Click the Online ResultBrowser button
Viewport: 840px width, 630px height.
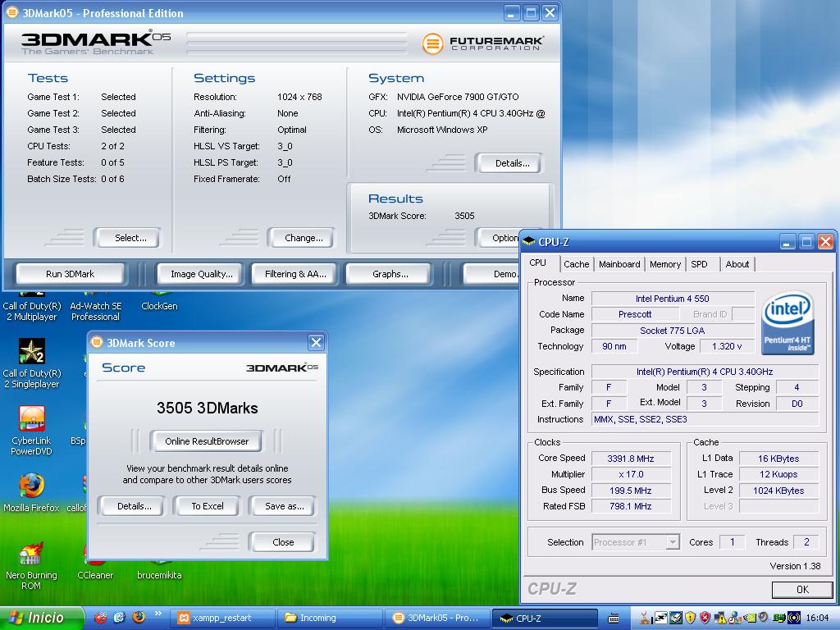tap(207, 441)
